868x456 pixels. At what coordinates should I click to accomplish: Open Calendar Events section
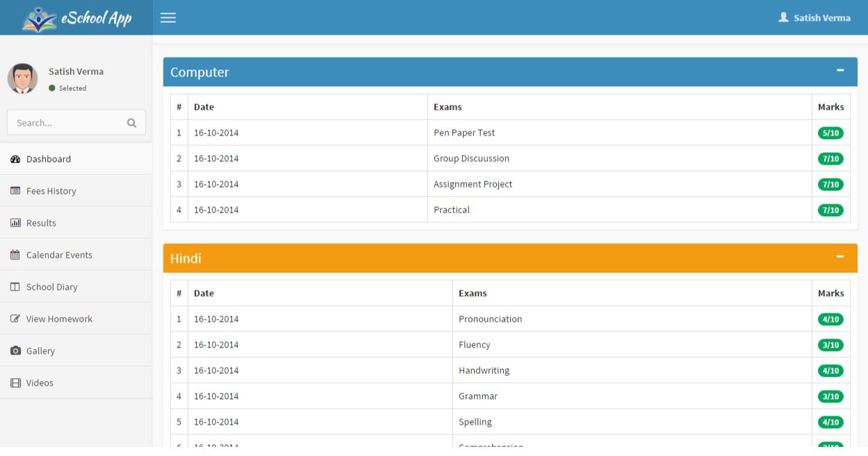(76, 254)
